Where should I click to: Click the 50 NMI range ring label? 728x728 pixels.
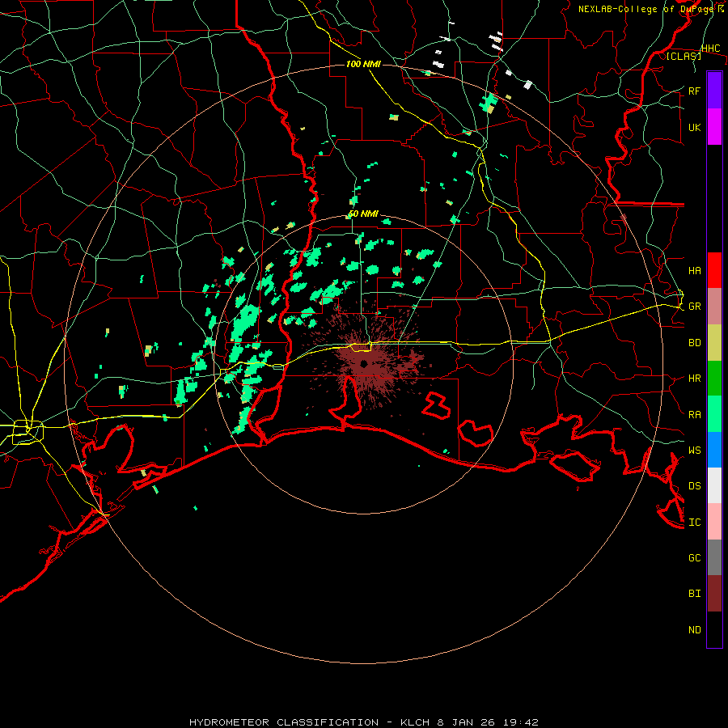(x=363, y=214)
